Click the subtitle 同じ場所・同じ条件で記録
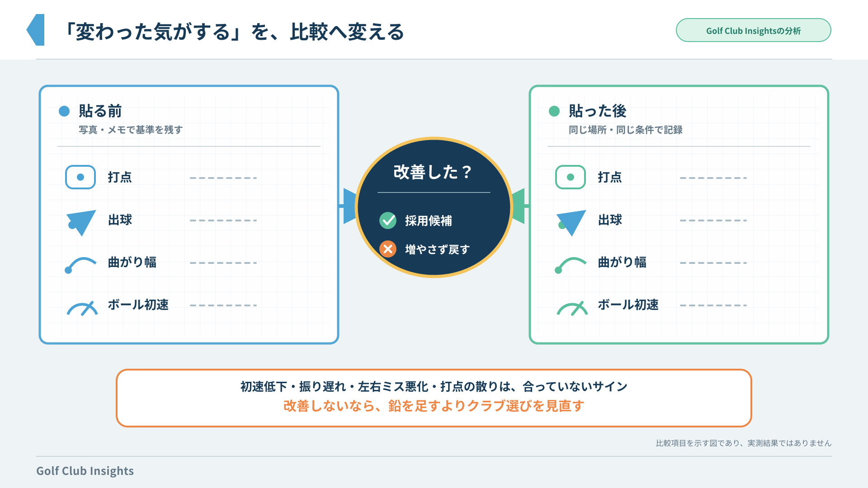868x488 pixels. click(626, 130)
